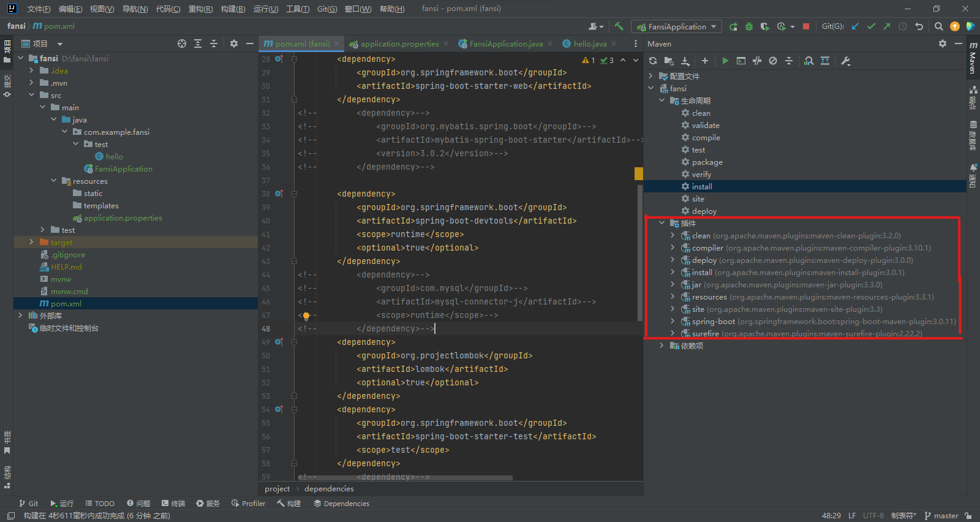Open the Git(G) menu
Screen dimensions: 980x522
pos(326,9)
